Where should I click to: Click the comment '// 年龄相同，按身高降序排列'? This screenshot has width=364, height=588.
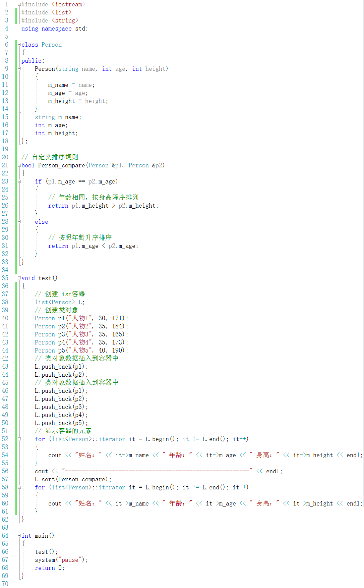93,197
